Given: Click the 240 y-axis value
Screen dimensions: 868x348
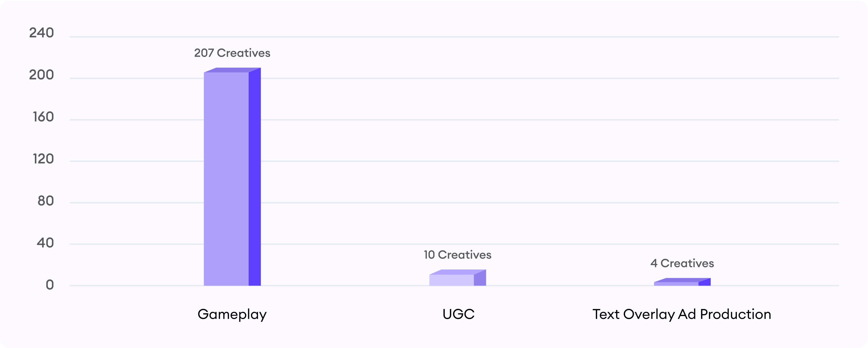Looking at the screenshot, I should (42, 33).
